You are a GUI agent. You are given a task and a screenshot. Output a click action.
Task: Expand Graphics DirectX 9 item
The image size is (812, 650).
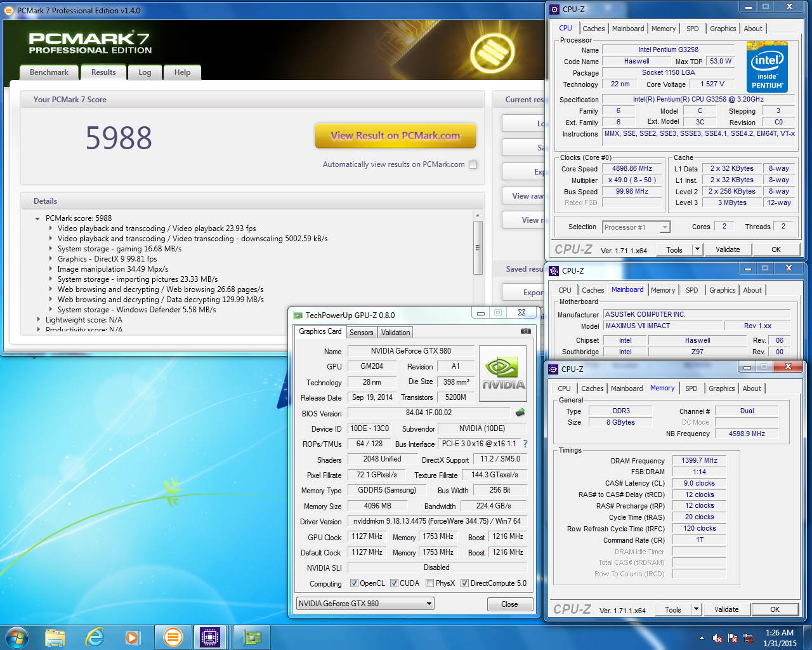pyautogui.click(x=51, y=259)
